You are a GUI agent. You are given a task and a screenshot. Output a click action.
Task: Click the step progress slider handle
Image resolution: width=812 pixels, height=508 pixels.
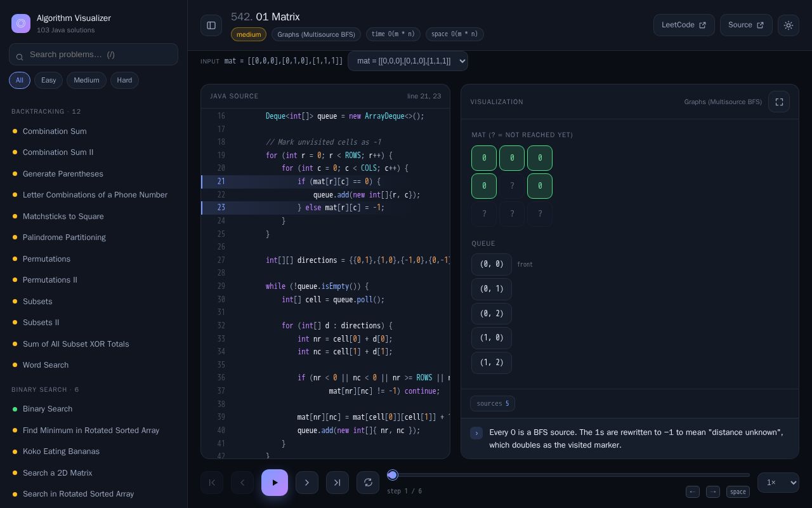[x=393, y=475]
